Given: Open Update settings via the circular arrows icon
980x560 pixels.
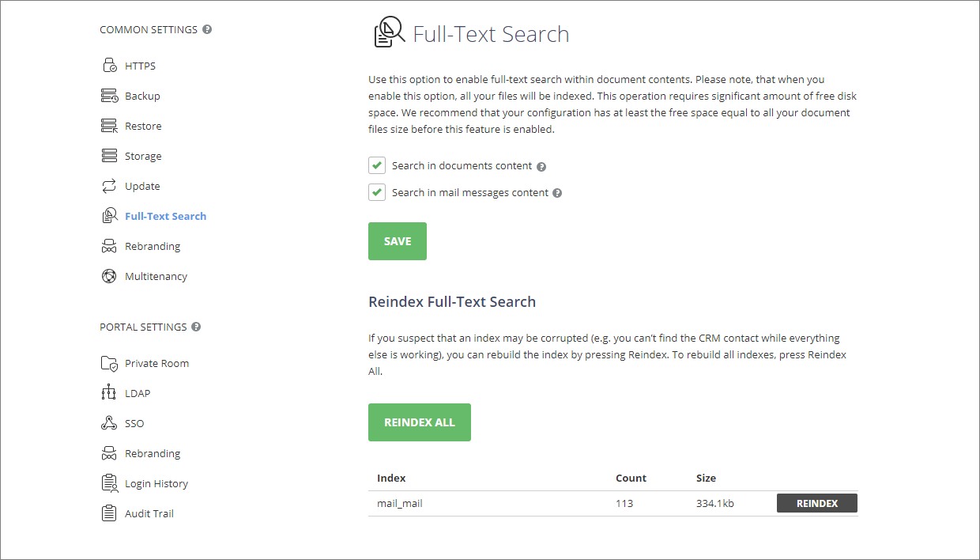Looking at the screenshot, I should [110, 185].
